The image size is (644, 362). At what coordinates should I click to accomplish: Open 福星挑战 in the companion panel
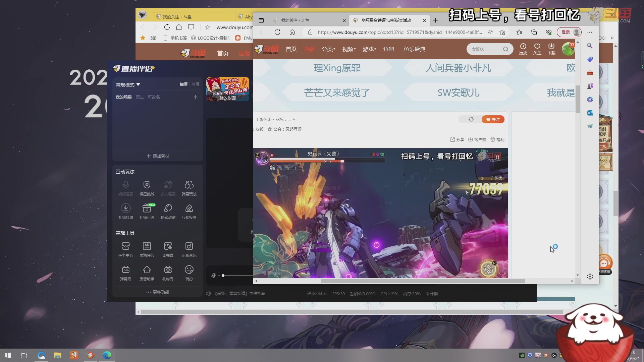tap(147, 188)
